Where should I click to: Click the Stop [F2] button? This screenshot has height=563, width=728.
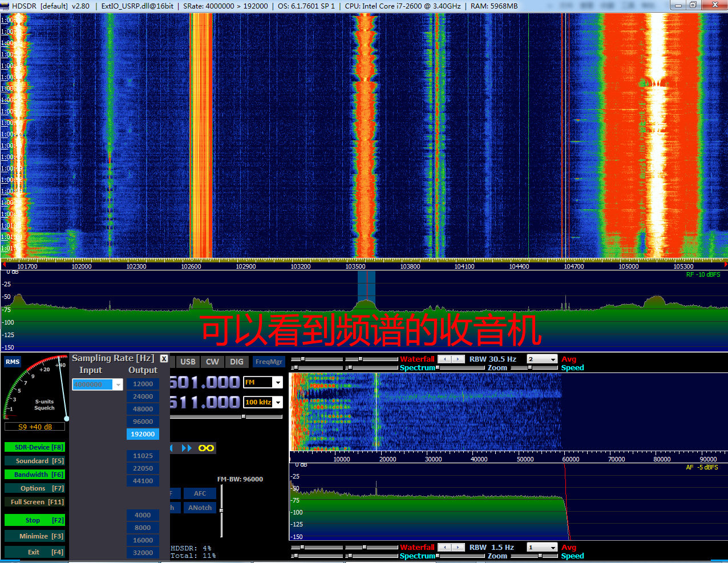[x=35, y=520]
